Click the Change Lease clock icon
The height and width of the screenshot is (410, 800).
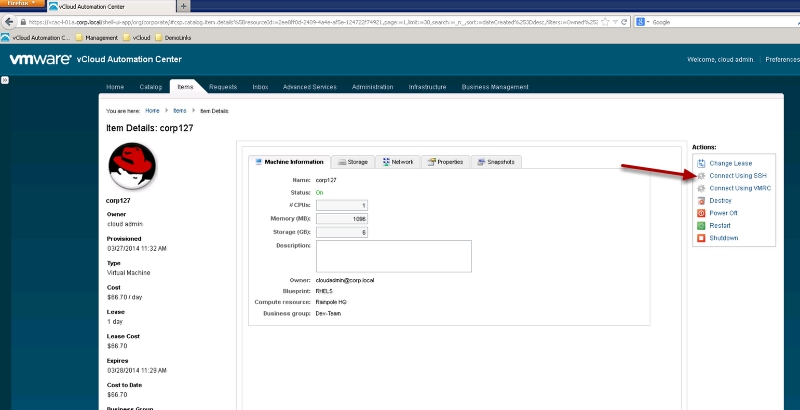701,163
